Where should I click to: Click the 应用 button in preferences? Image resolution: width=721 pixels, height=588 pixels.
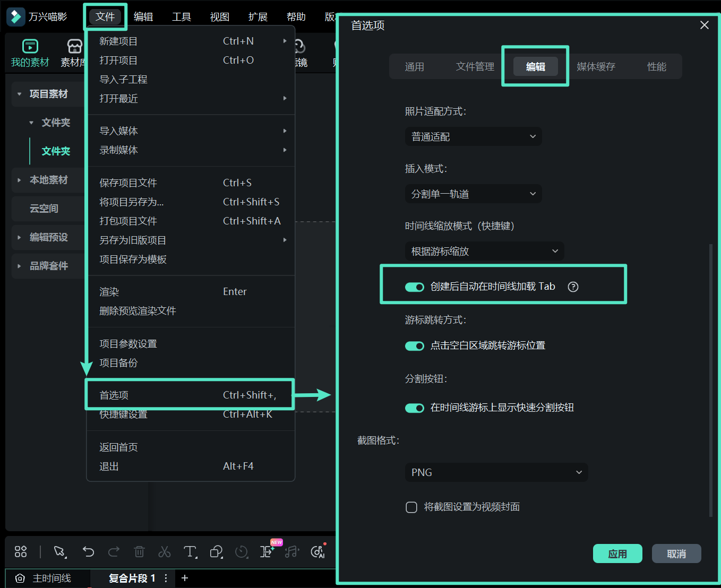coord(617,553)
